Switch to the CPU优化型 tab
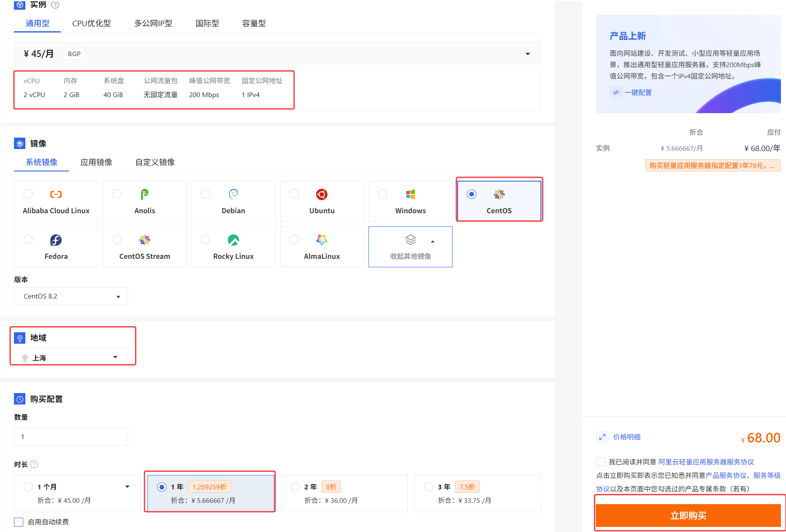Viewport: 786px width, 532px height. click(91, 23)
